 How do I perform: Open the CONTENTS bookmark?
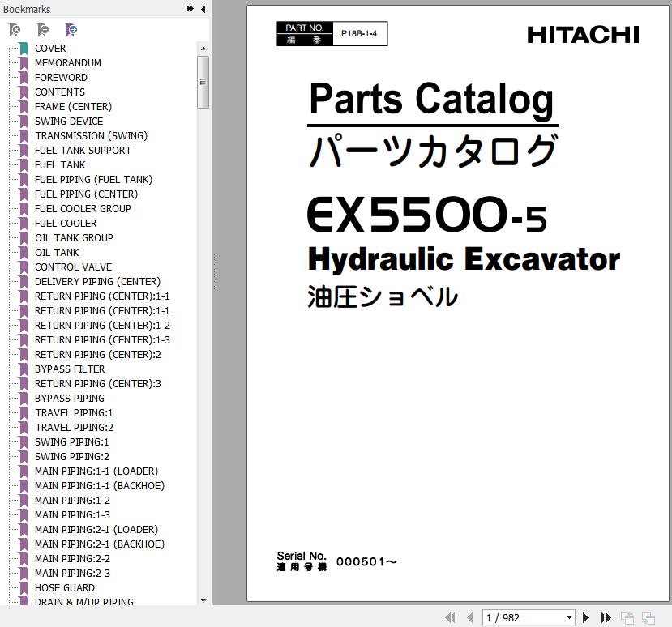pos(59,92)
